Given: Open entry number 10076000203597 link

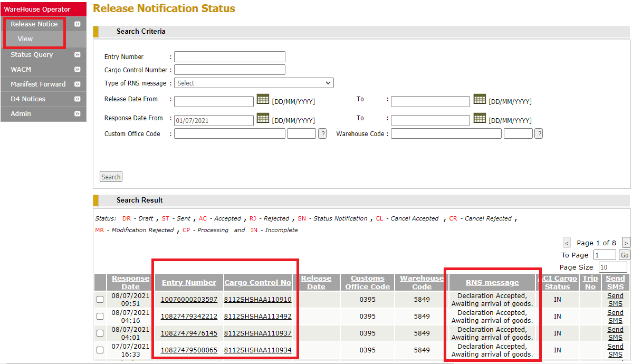Looking at the screenshot, I should click(189, 300).
